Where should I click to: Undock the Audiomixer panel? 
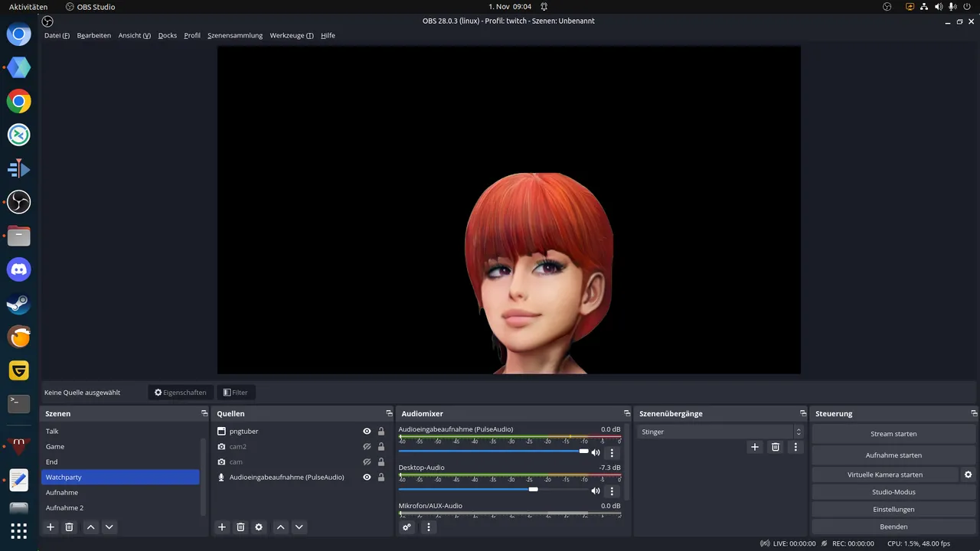pos(627,413)
